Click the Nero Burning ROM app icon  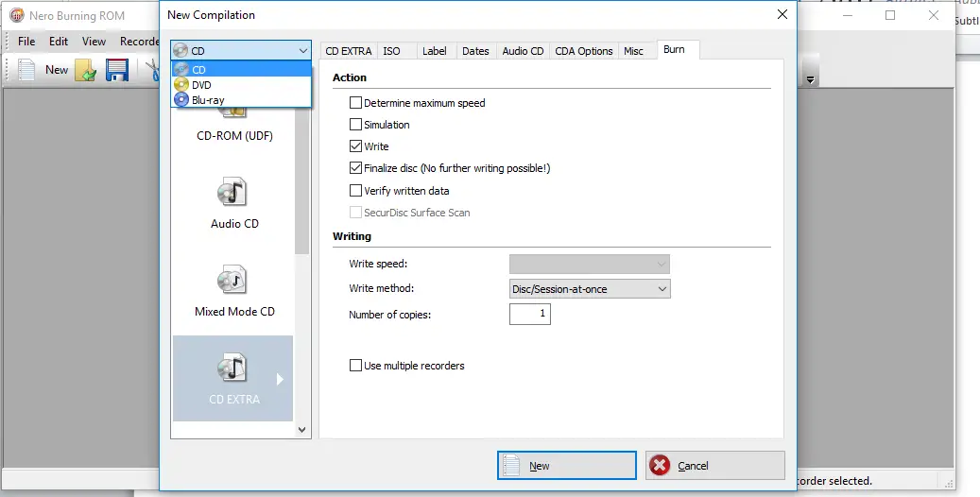click(17, 16)
